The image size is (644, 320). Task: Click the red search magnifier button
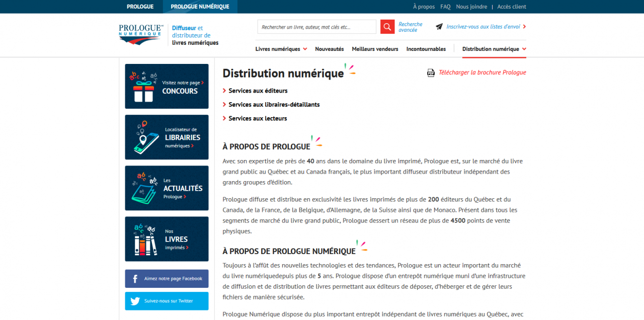pyautogui.click(x=387, y=27)
